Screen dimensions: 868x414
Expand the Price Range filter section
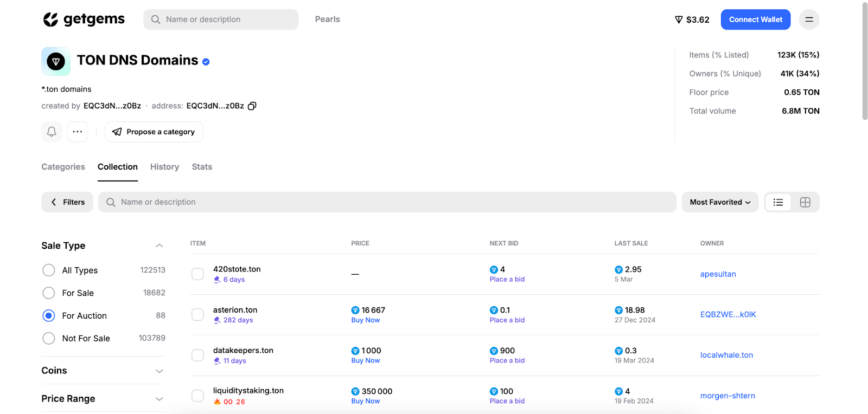(x=159, y=399)
